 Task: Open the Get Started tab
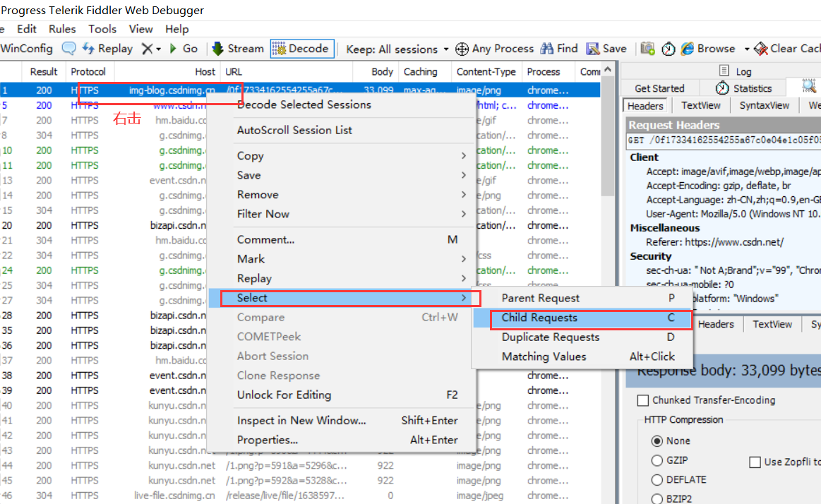coord(659,88)
